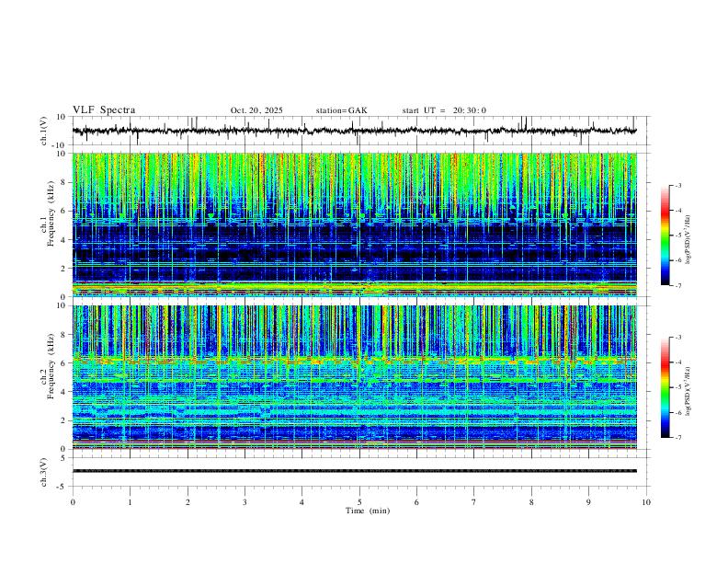Click the time axis tick label "8"
728x563 pixels.
pyautogui.click(x=531, y=502)
